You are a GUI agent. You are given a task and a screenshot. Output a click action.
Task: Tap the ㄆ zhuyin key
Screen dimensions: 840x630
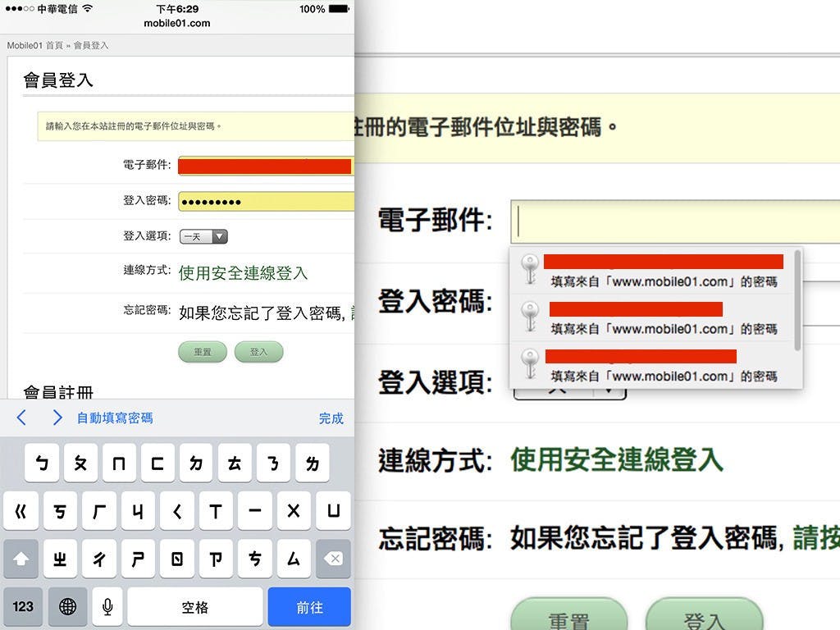pos(80,463)
